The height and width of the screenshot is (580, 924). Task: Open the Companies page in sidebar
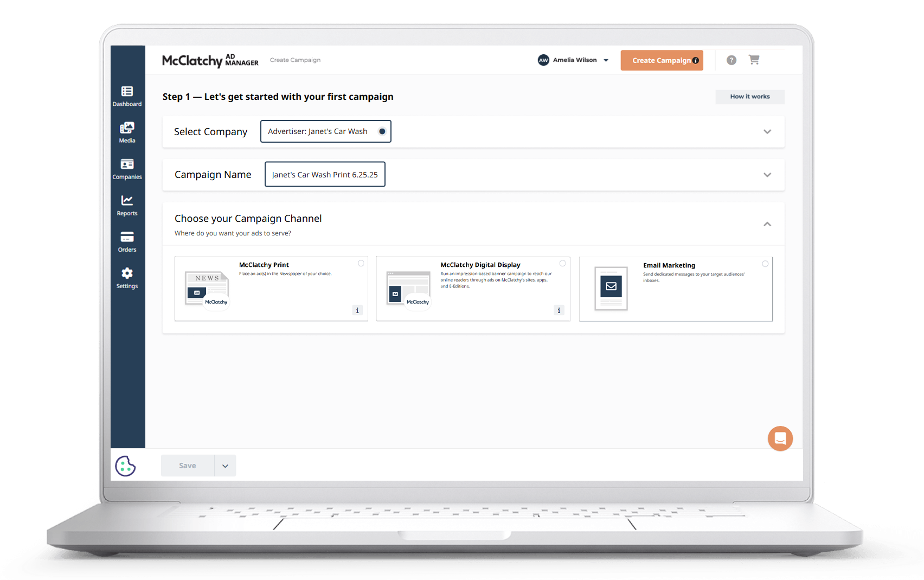[x=127, y=169]
